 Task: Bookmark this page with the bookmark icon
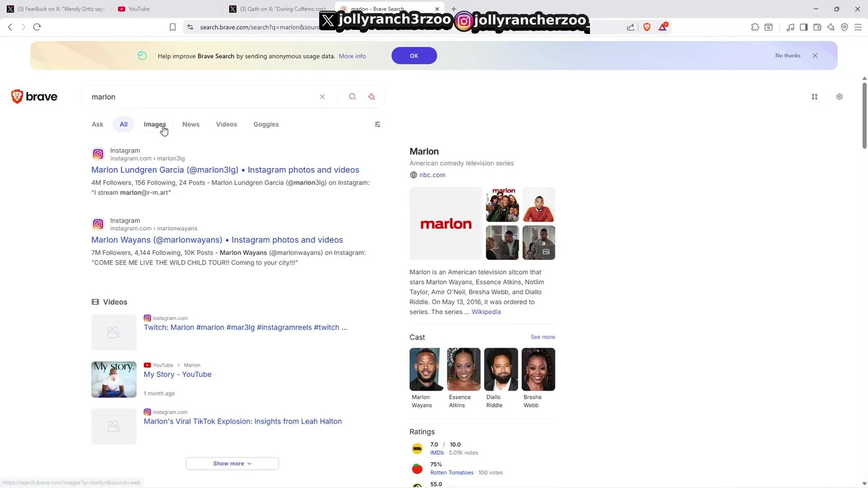click(173, 27)
